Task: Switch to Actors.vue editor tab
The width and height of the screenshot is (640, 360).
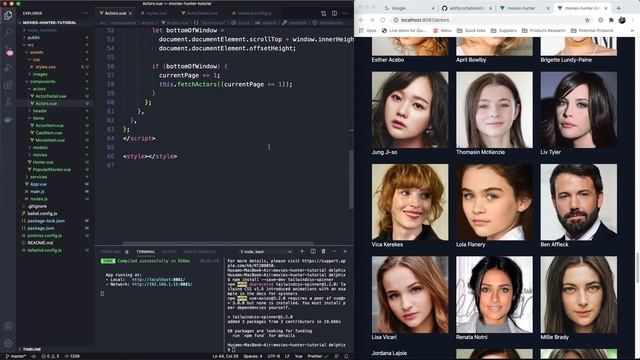Action: [x=115, y=13]
